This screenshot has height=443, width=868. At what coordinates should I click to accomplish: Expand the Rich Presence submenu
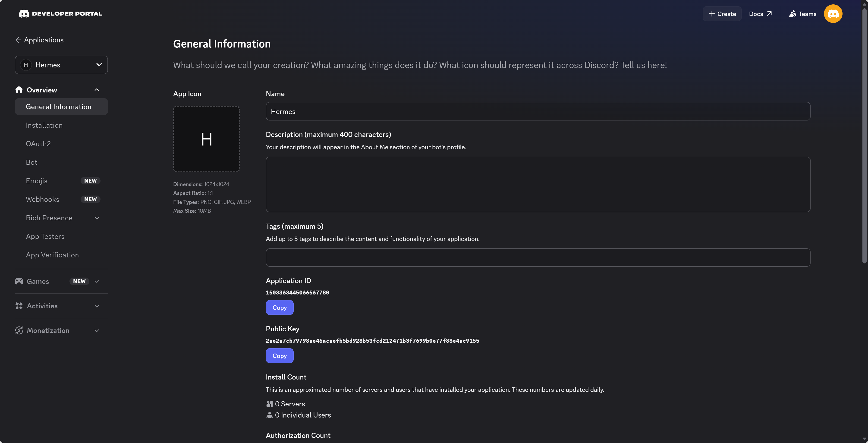pos(97,218)
